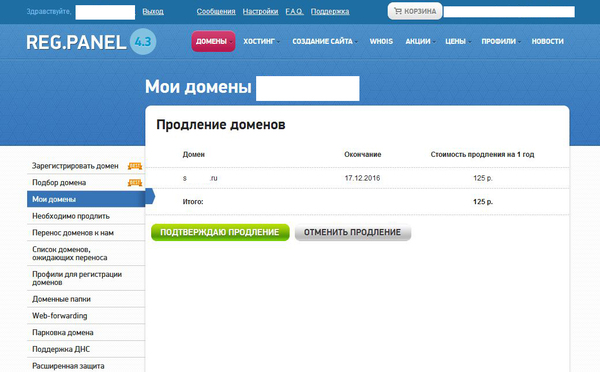This screenshot has width=600, height=372.
Task: Cancel renewal with Отменить продление button
Action: 352,232
